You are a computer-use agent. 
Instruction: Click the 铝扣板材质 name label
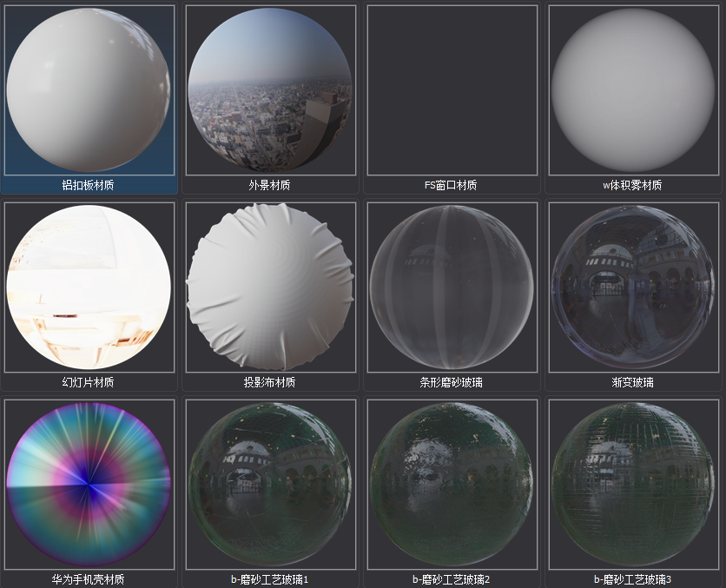89,185
